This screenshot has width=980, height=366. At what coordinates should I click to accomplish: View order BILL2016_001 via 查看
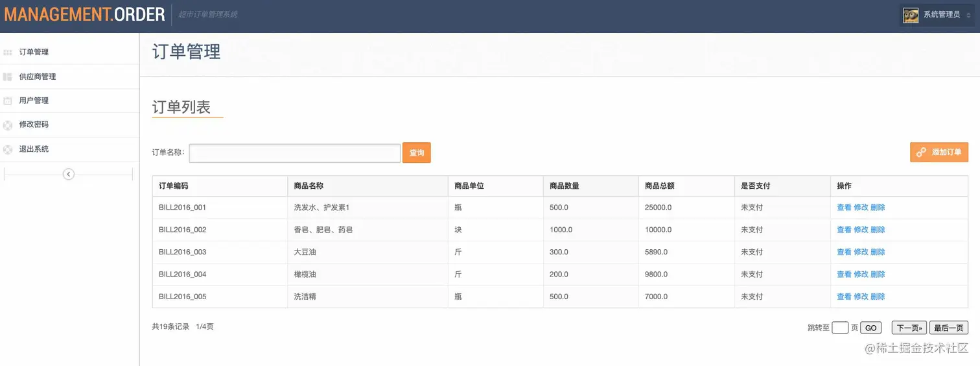tap(844, 208)
